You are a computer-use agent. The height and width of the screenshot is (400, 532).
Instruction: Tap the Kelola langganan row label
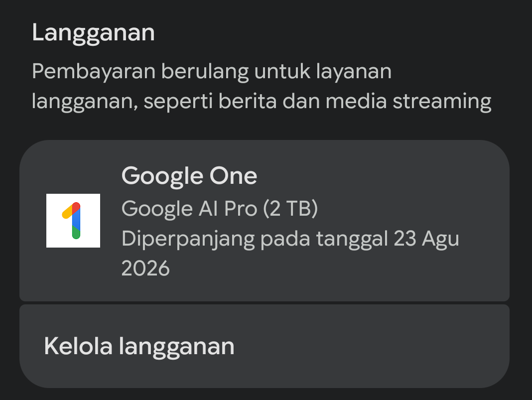pos(139,346)
